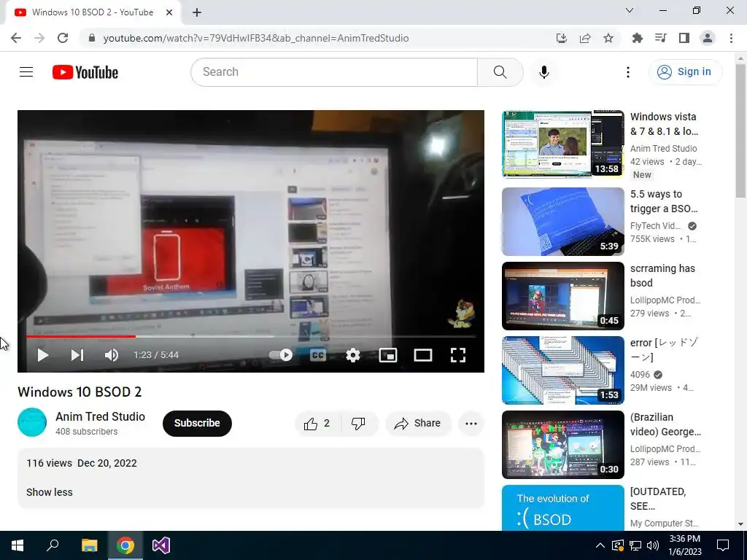Like the video with thumbs up
Screen dimensions: 747x560
(x=318, y=424)
